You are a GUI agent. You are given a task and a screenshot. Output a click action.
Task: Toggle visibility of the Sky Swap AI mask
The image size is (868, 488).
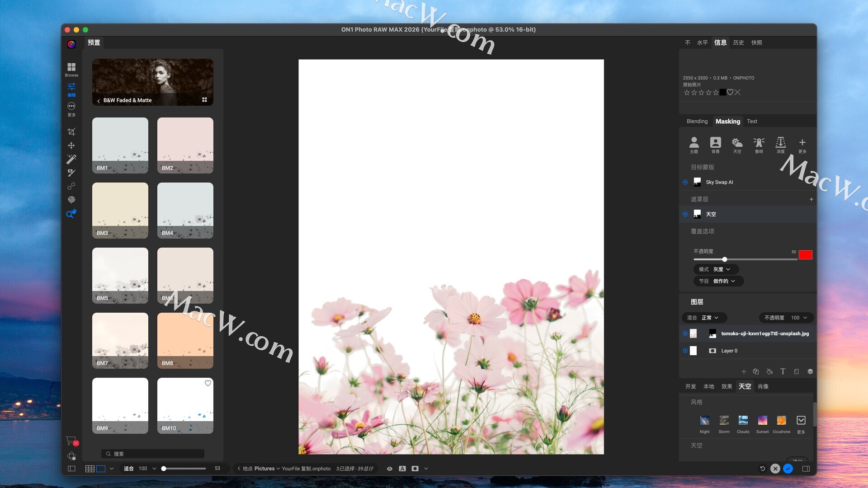(x=685, y=182)
